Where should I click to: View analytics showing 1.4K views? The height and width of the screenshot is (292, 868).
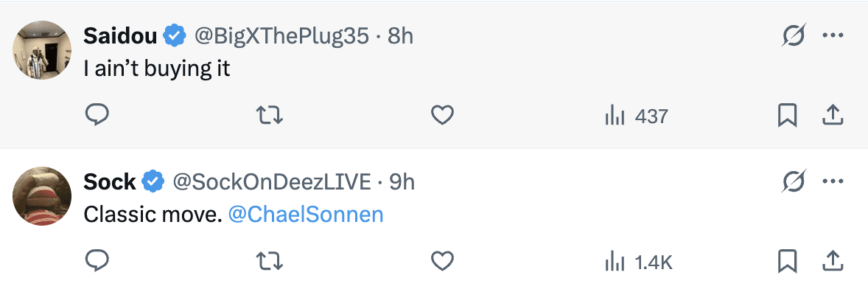(x=639, y=262)
